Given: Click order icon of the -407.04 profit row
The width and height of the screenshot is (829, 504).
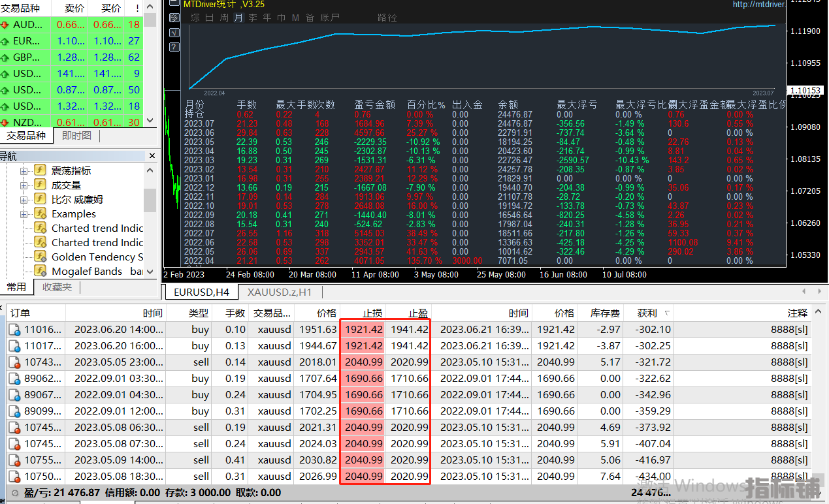Looking at the screenshot, I should (15, 444).
